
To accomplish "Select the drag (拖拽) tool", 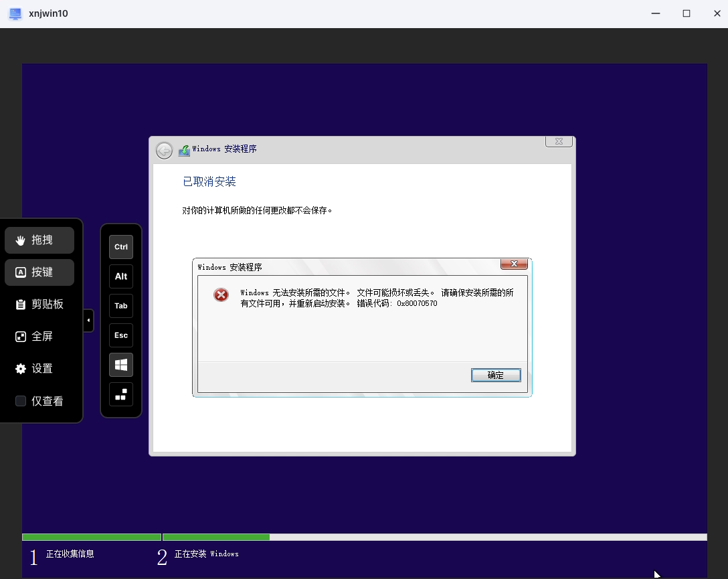I will pyautogui.click(x=39, y=240).
